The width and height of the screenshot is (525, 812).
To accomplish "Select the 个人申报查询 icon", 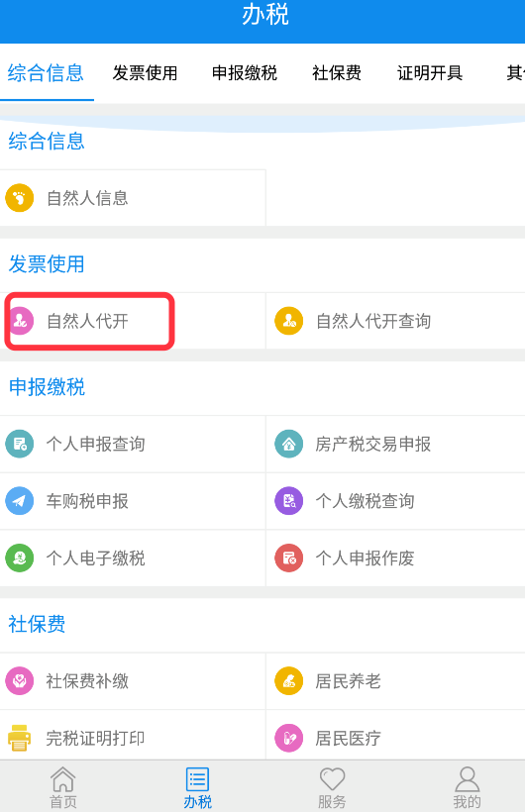I will pyautogui.click(x=20, y=444).
